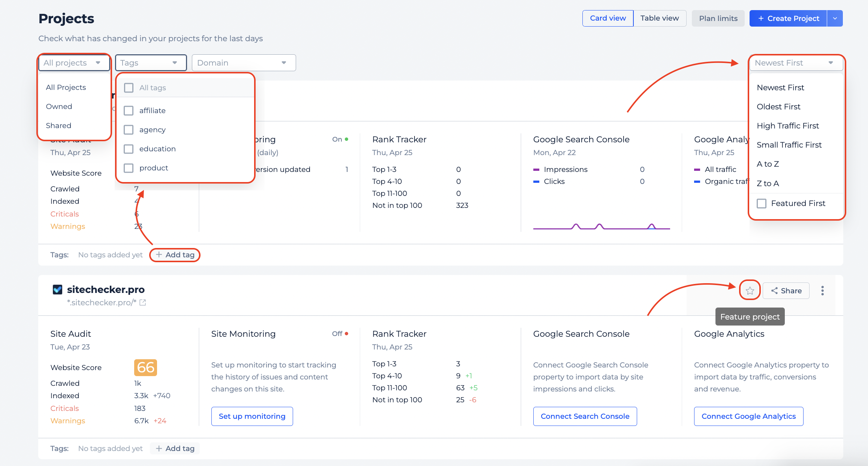Open Plan limits
Screen dimensions: 868x466
[x=718, y=18]
